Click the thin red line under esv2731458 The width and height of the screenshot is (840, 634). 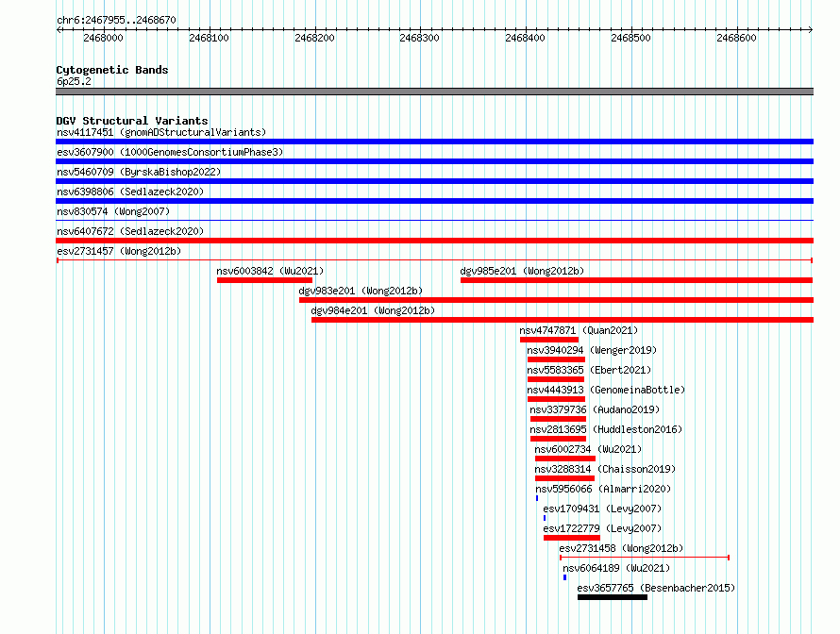pyautogui.click(x=645, y=558)
